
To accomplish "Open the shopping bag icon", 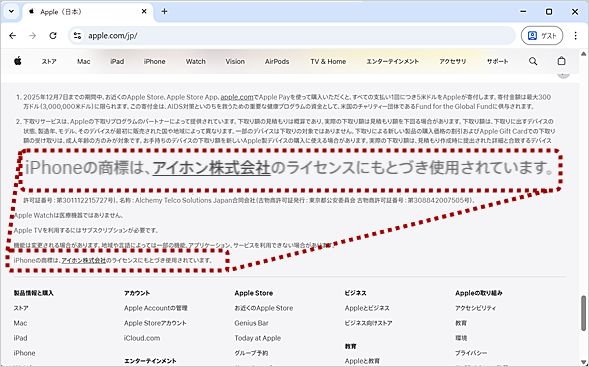I will pyautogui.click(x=561, y=61).
